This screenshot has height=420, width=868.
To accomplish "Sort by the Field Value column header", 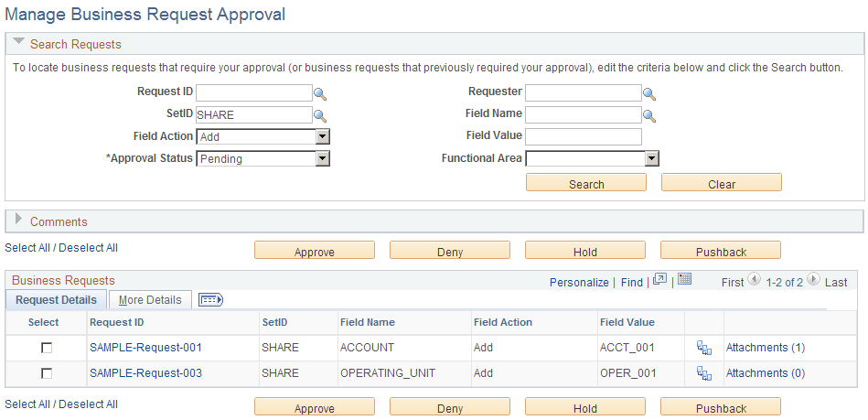I will coord(627,322).
